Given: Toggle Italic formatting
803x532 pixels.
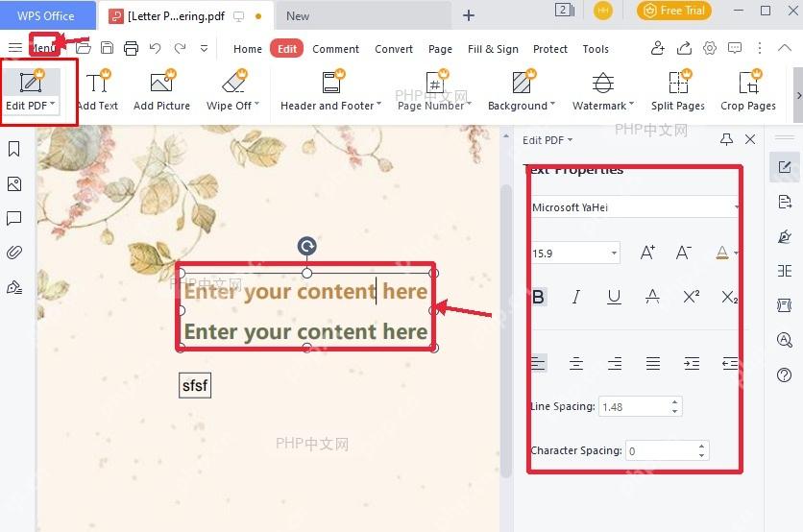Looking at the screenshot, I should pyautogui.click(x=576, y=297).
